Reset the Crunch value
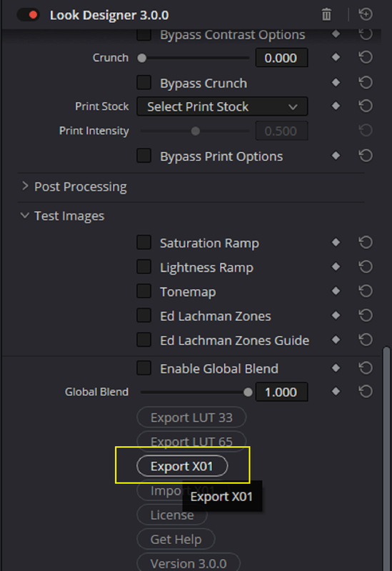 click(366, 57)
